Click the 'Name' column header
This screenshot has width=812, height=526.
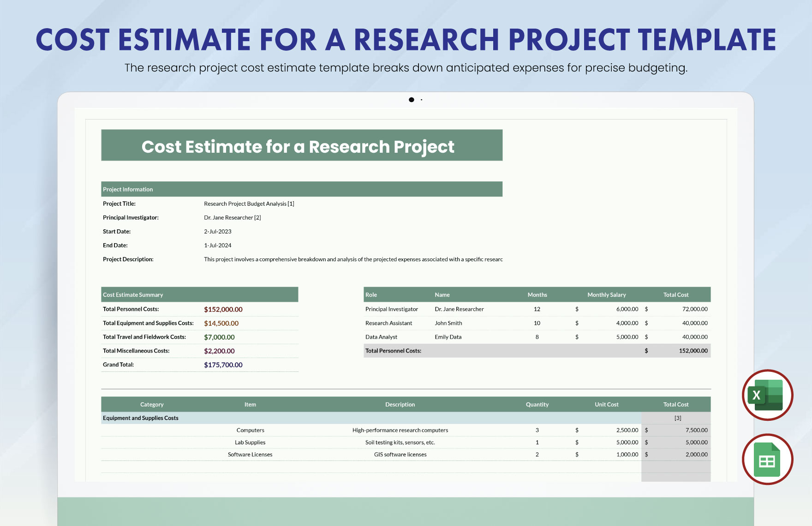pos(442,294)
